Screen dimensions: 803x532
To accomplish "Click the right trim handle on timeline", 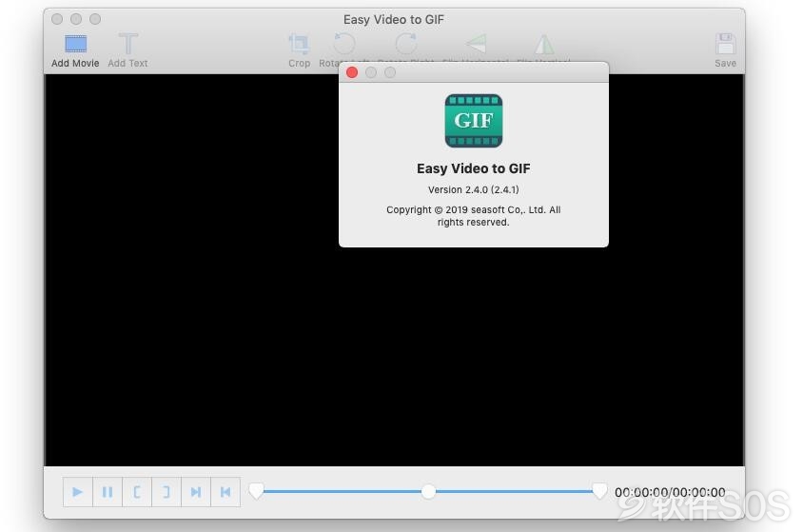I will (599, 491).
